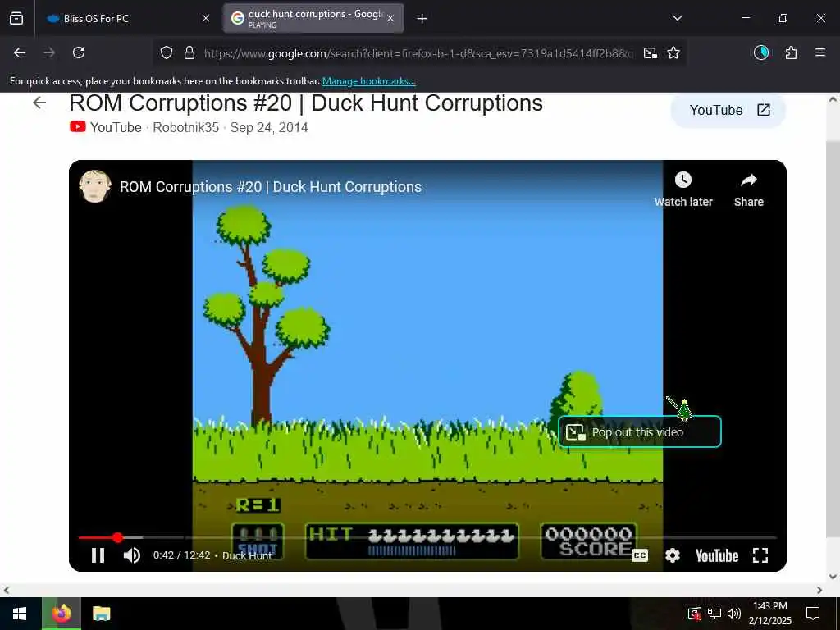The image size is (840, 630).
Task: Click the site padlock icon
Action: tap(189, 52)
